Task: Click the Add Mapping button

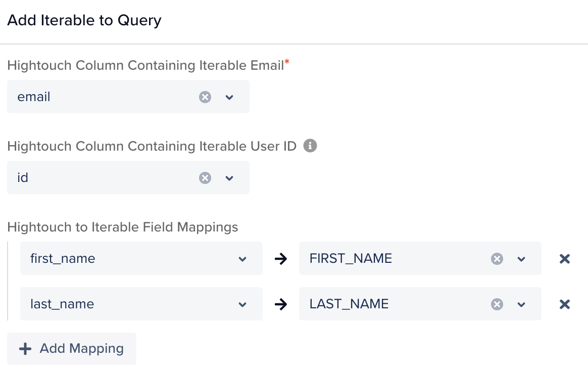Action: pyautogui.click(x=72, y=348)
